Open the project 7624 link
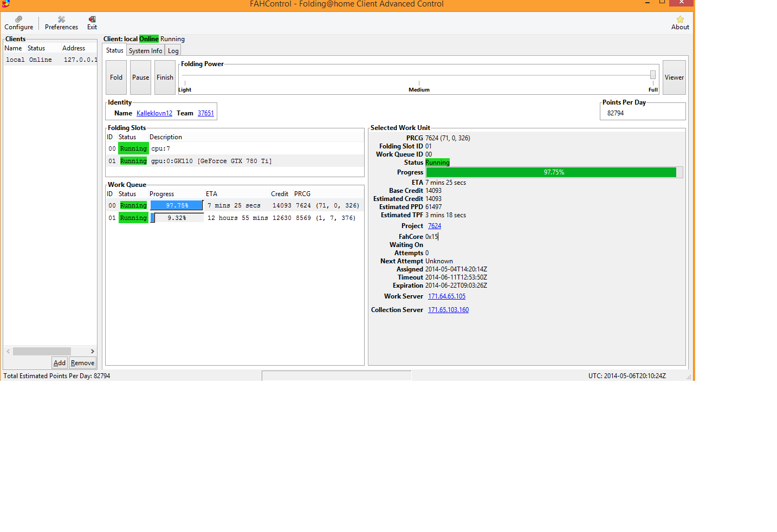The image size is (777, 532). 435,226
